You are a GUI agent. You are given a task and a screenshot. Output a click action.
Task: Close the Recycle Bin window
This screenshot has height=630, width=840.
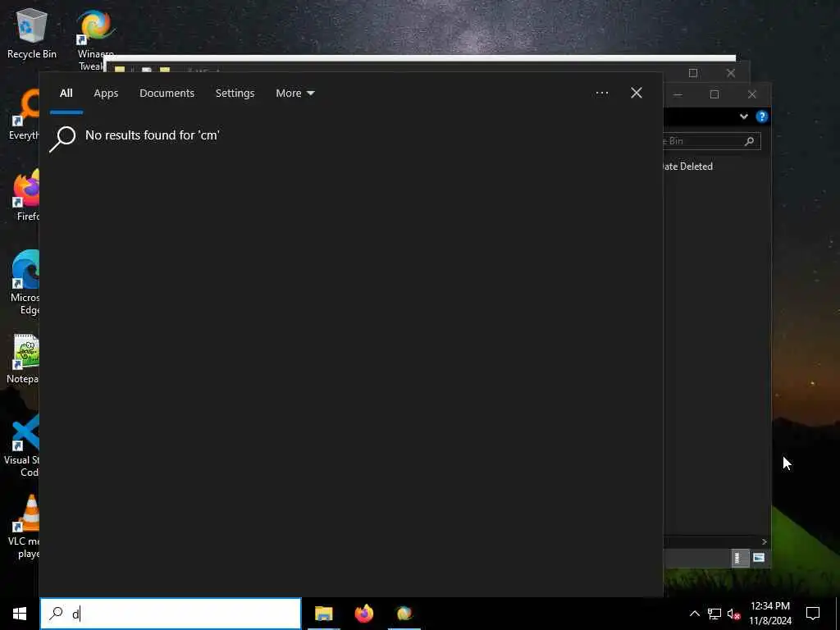click(752, 95)
